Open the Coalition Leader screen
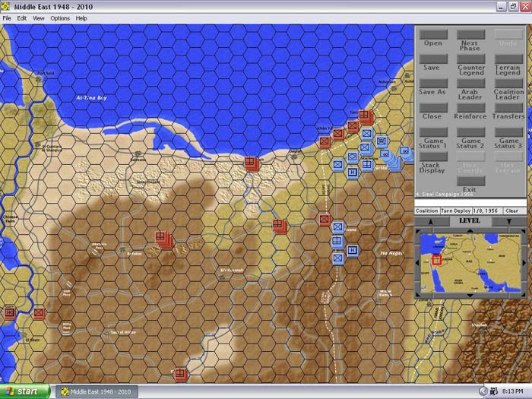The width and height of the screenshot is (532, 399). [x=508, y=83]
